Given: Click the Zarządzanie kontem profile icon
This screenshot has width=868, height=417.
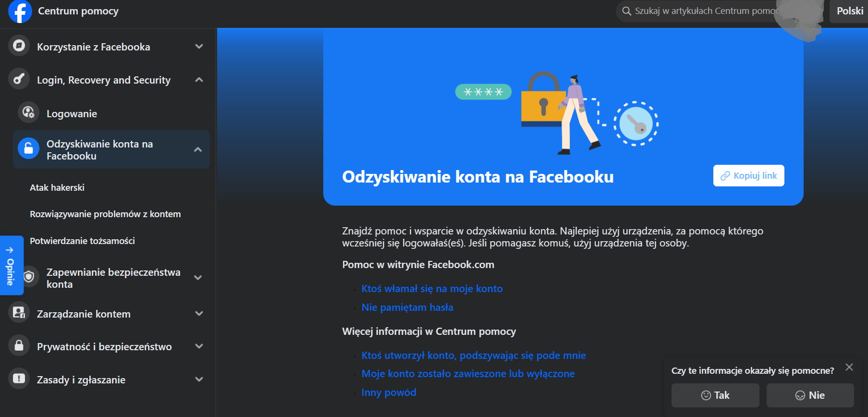Looking at the screenshot, I should 19,313.
